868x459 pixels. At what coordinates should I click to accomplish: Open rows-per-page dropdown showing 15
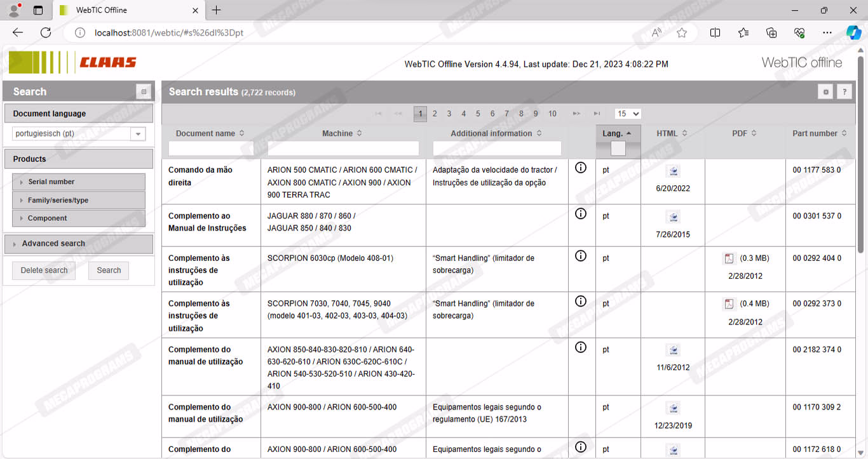tap(627, 114)
